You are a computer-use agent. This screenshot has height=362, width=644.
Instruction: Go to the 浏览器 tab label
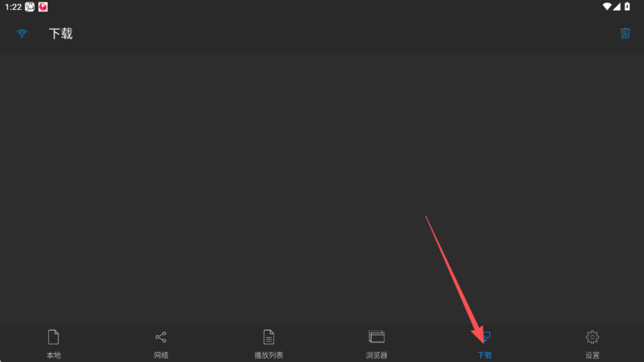coord(376,355)
